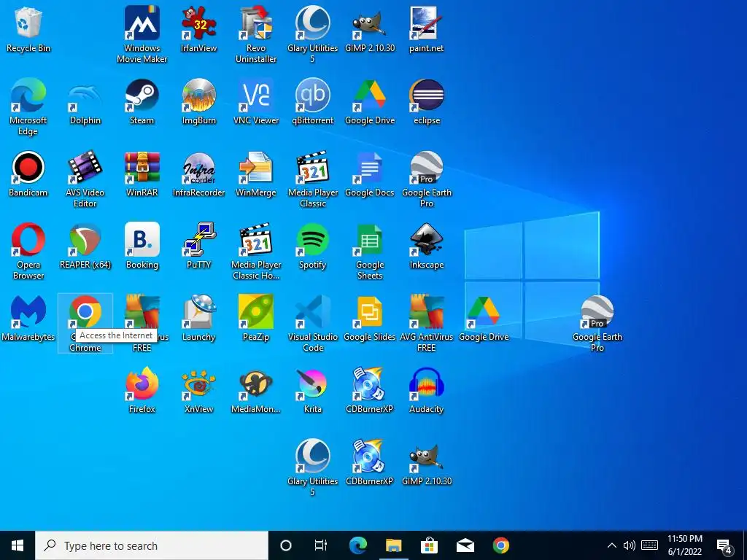Launch the Launchy shortcut
This screenshot has height=560, width=747.
pos(198,318)
